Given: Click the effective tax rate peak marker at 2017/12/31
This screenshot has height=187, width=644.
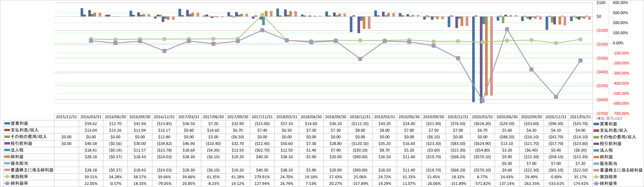Looking at the screenshot, I should pos(262,15).
